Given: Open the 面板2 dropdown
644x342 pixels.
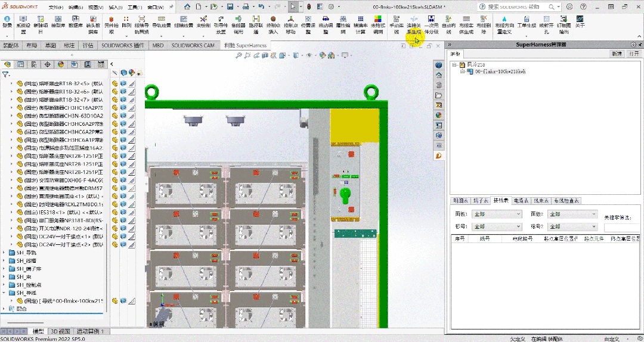Looking at the screenshot, I should (x=572, y=214).
